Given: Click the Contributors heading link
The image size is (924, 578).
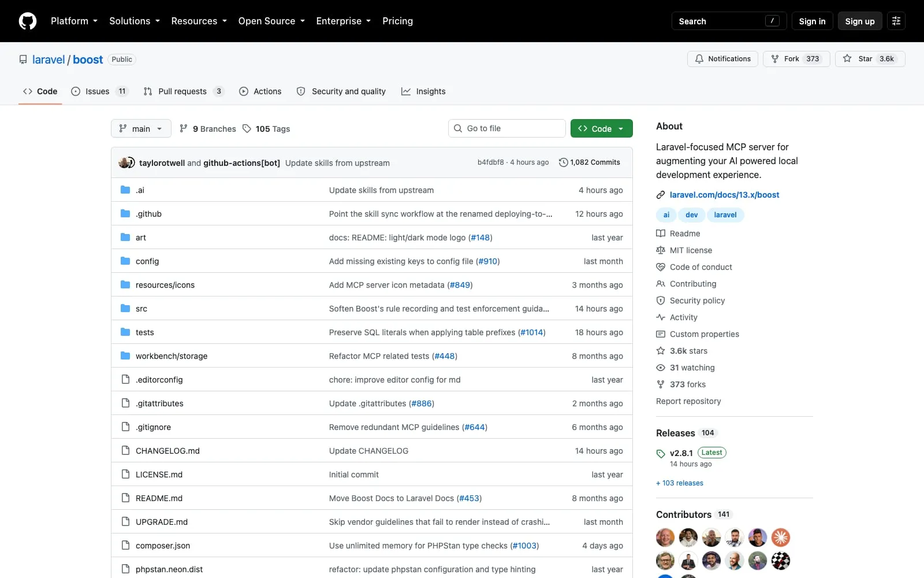Looking at the screenshot, I should [693, 514].
